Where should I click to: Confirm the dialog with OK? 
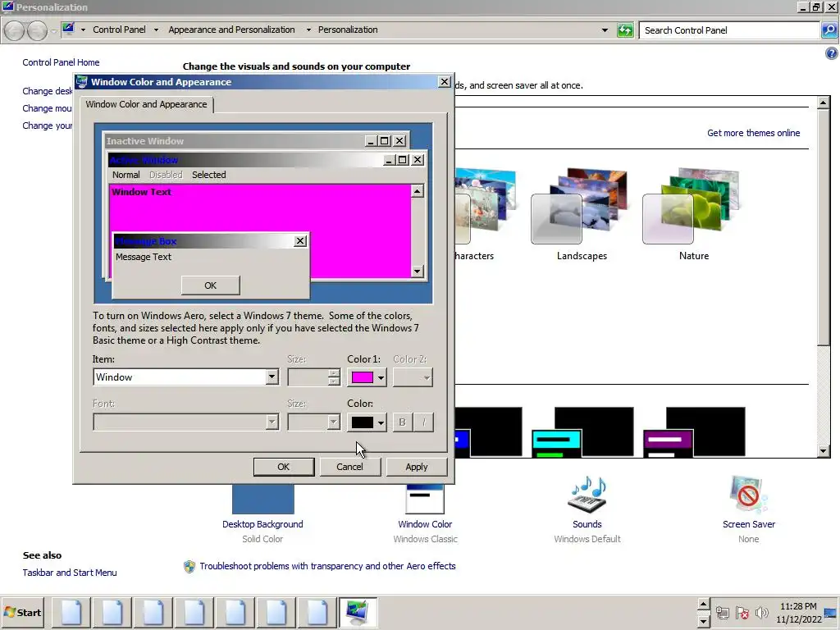(283, 467)
